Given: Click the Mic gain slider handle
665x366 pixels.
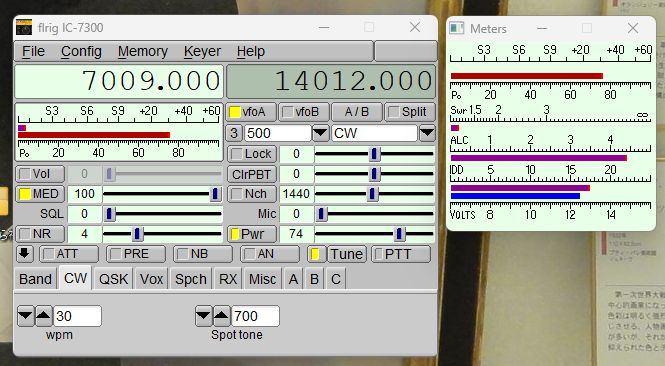Looking at the screenshot, I should pos(321,214).
